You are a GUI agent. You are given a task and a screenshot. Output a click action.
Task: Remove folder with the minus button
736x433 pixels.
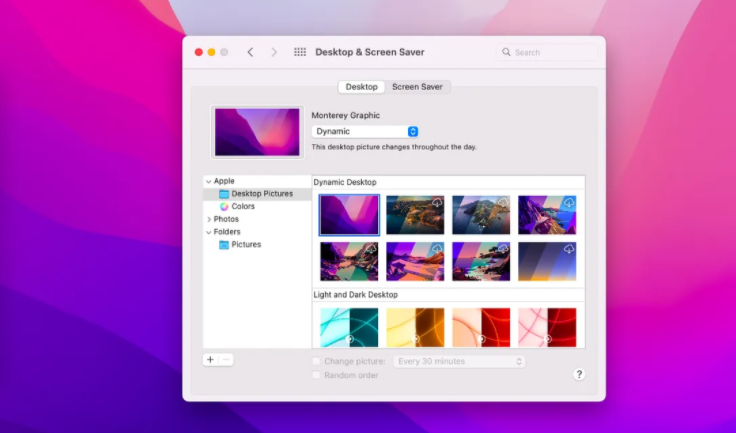226,360
